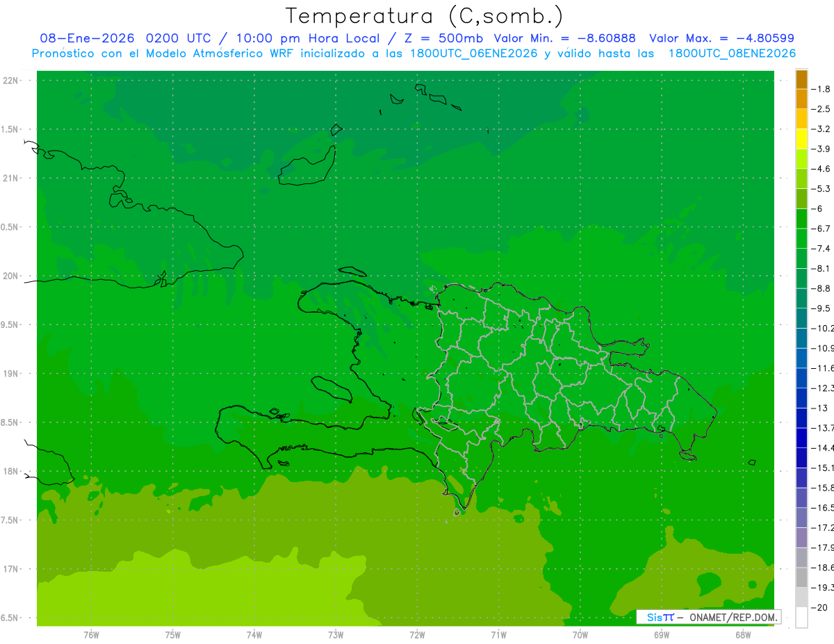This screenshot has width=834, height=644.
Task: Click the orange swatch between -1.8 and -2.5
Action: (801, 99)
